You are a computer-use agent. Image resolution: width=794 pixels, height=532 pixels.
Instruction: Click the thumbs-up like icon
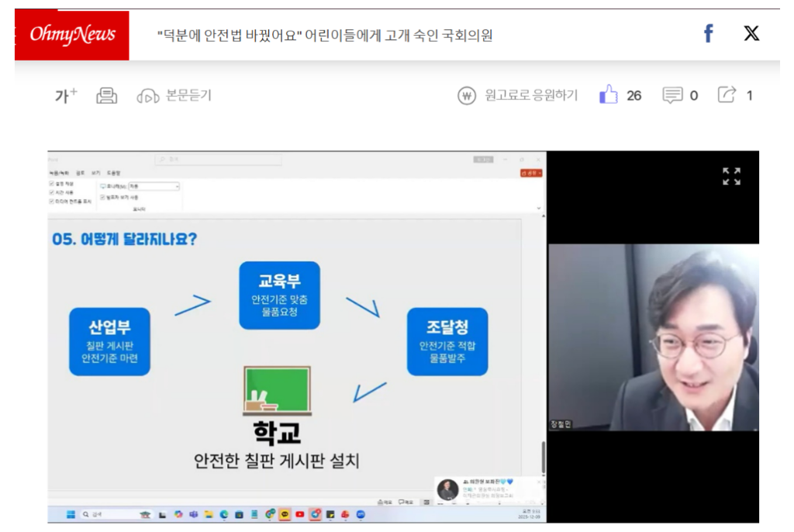click(608, 95)
